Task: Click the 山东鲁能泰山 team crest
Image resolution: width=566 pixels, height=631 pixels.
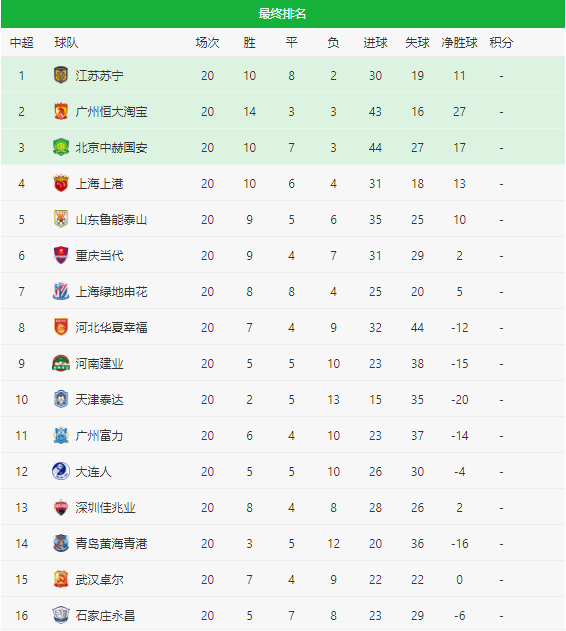Action: pos(61,219)
